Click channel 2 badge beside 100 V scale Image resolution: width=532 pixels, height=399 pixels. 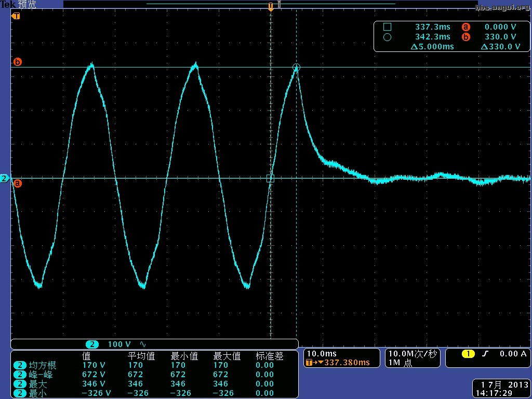pos(92,344)
